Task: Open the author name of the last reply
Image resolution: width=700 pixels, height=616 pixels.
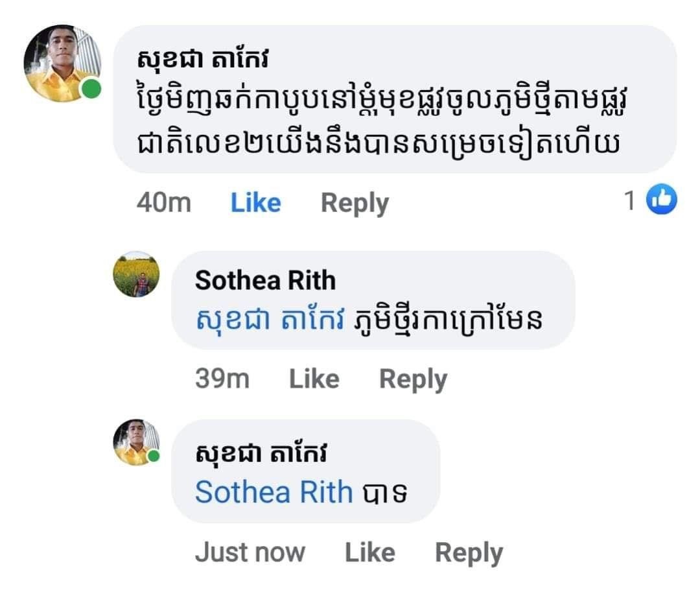Action: coord(261,454)
